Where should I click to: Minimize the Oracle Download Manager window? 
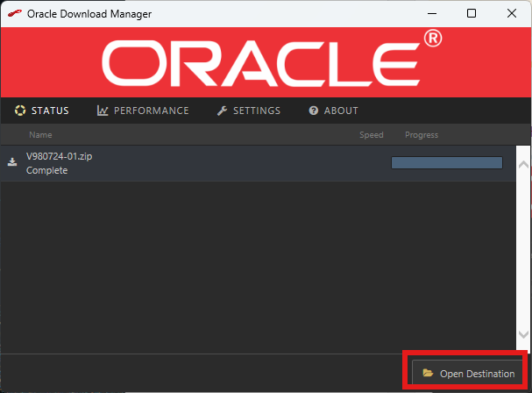tap(432, 13)
